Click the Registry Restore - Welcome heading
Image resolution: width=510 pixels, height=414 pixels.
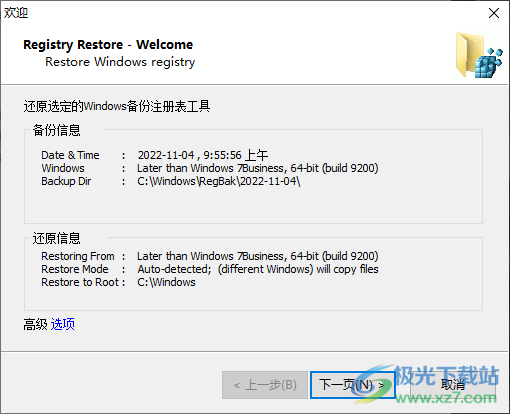(108, 45)
